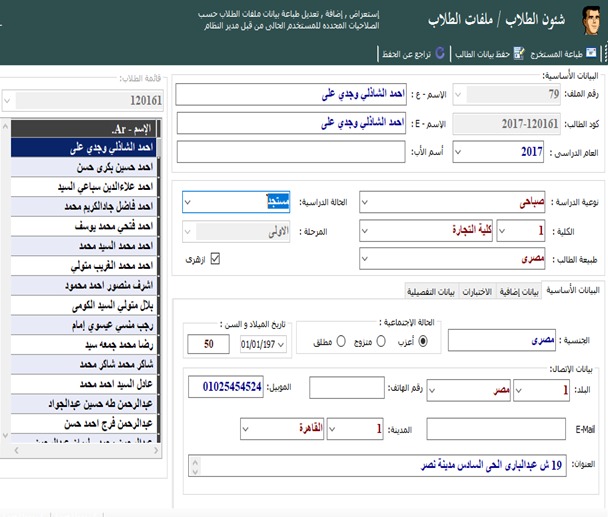
Task: Open the المدينة number dropdown
Action: tap(332, 429)
